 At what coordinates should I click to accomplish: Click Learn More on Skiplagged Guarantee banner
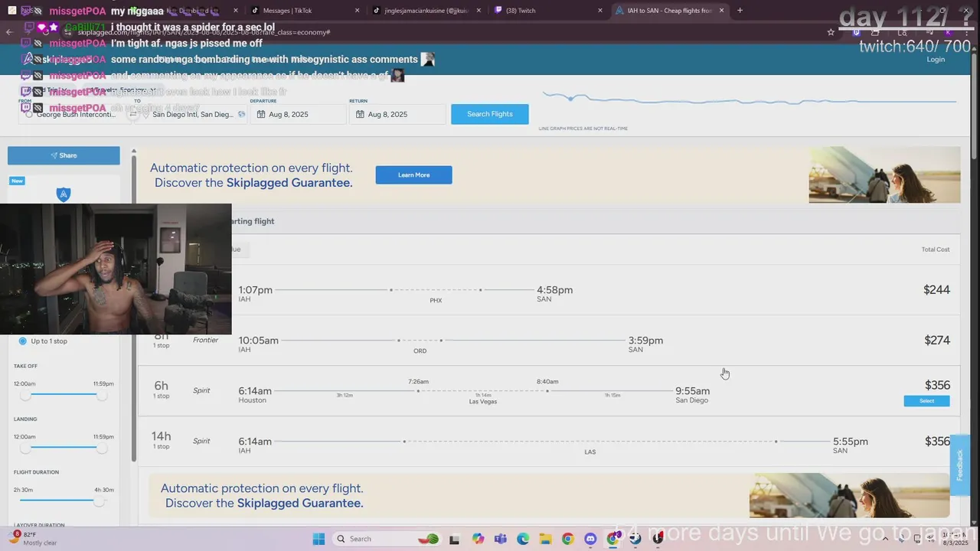[413, 175]
